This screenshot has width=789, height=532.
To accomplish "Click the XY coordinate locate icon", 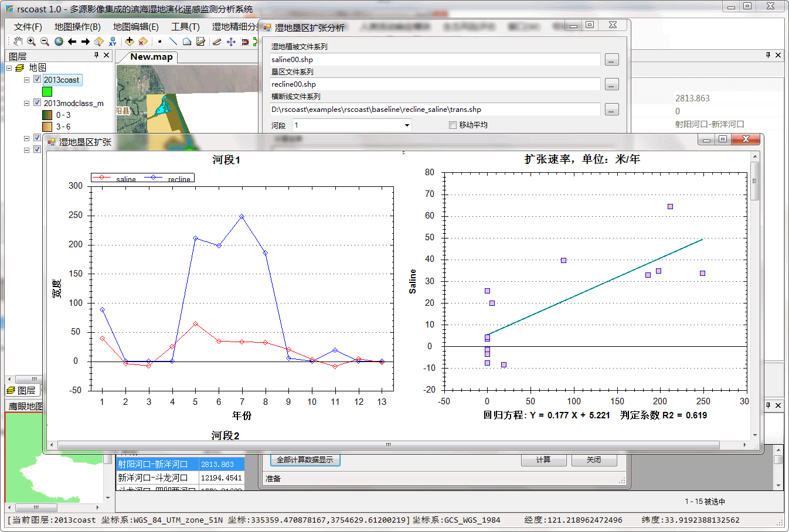I will pyautogui.click(x=113, y=42).
